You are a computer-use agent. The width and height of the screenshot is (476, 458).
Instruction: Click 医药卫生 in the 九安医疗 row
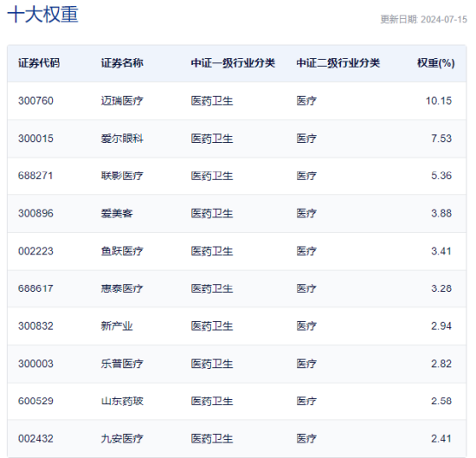tap(212, 439)
